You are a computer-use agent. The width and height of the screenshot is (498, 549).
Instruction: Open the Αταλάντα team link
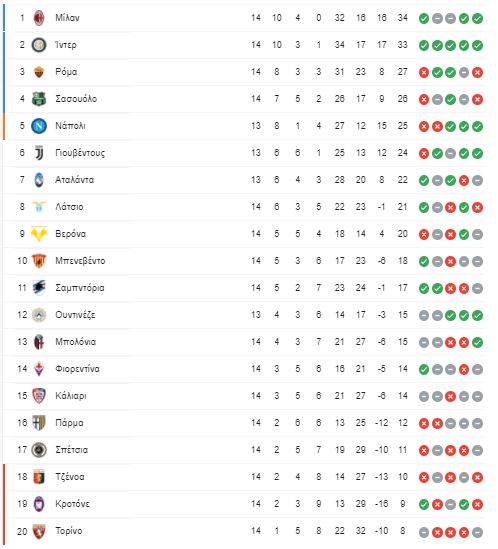pos(74,180)
